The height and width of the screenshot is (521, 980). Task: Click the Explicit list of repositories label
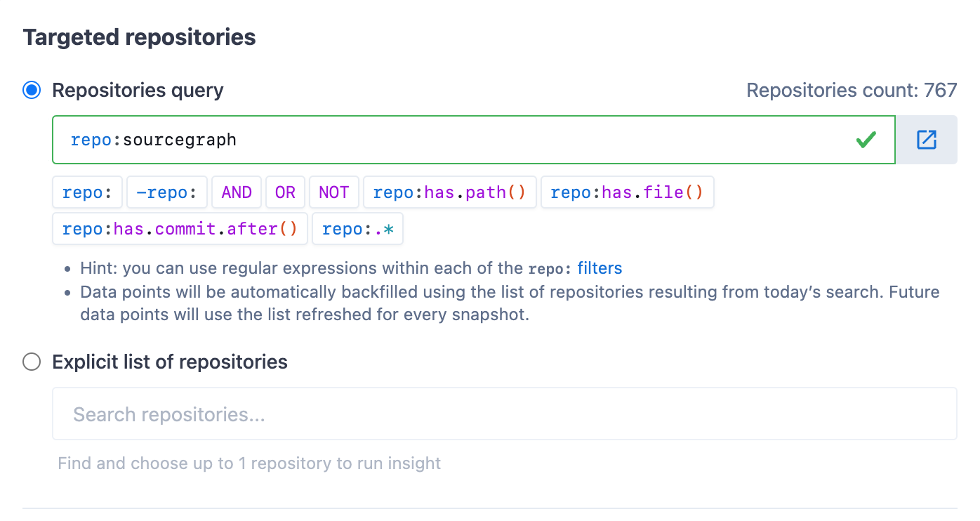tap(170, 362)
